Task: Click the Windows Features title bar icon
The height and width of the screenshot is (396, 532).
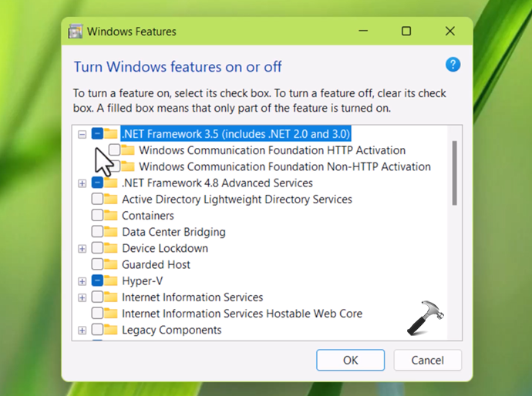Action: [76, 32]
